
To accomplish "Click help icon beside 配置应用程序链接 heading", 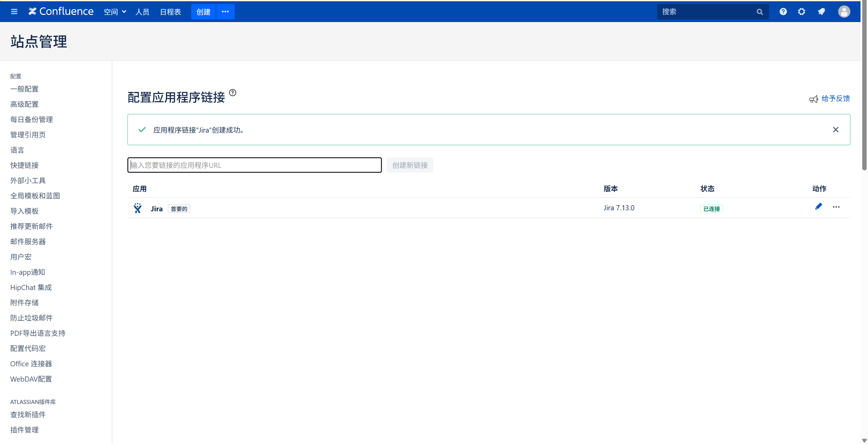I will (x=233, y=93).
